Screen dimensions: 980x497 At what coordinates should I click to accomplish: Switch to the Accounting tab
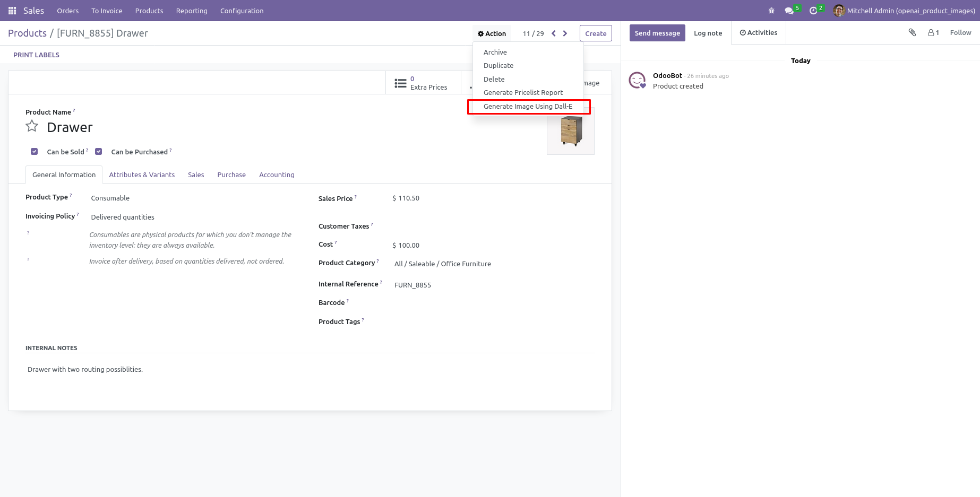coord(277,175)
